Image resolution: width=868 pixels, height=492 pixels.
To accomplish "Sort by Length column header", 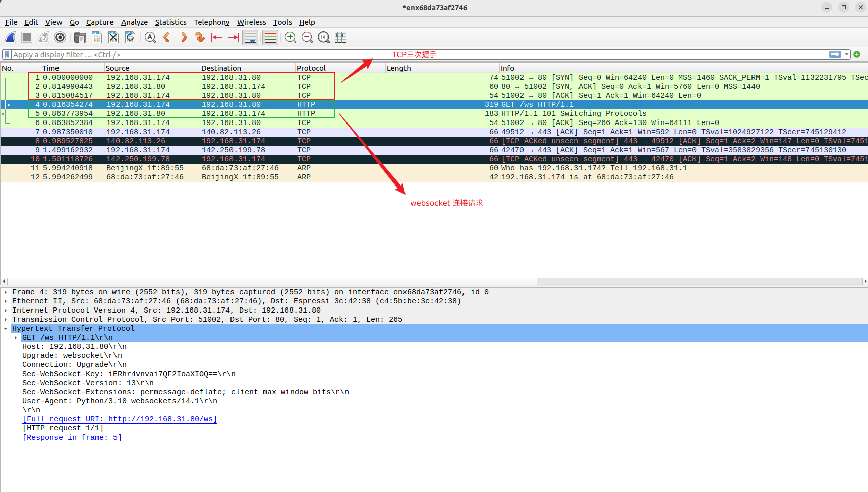I will coord(442,68).
